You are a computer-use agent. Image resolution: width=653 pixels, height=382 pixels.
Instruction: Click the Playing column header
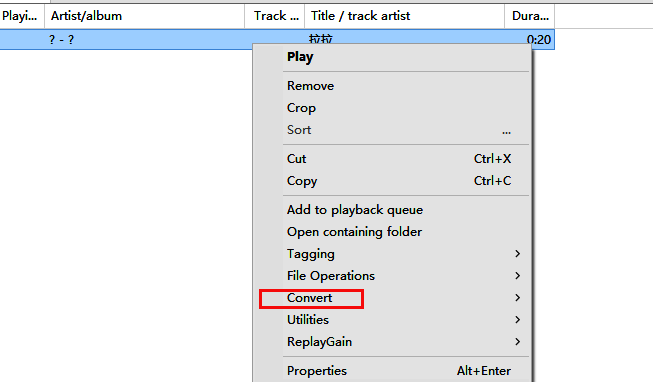(x=22, y=16)
